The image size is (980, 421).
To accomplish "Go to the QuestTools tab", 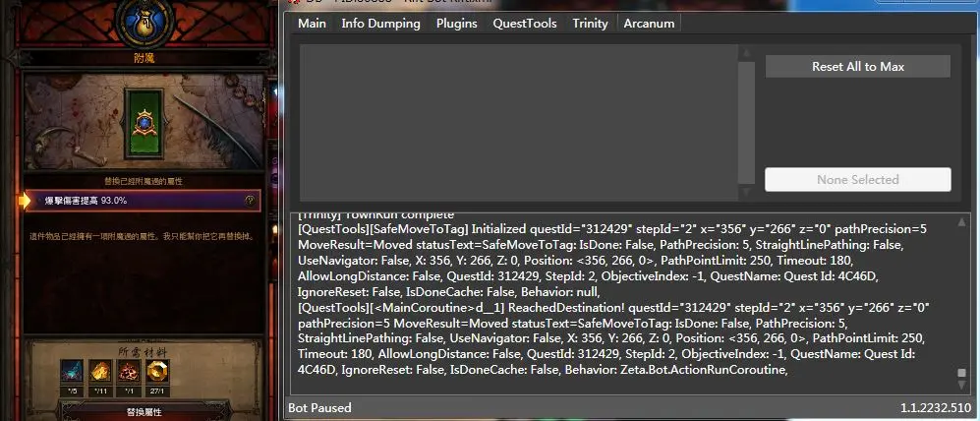I will coord(524,24).
